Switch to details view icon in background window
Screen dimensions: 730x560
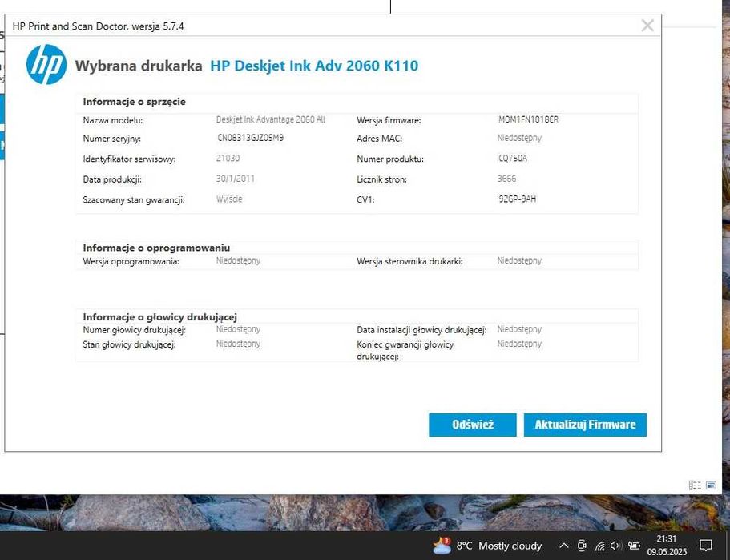(x=695, y=485)
